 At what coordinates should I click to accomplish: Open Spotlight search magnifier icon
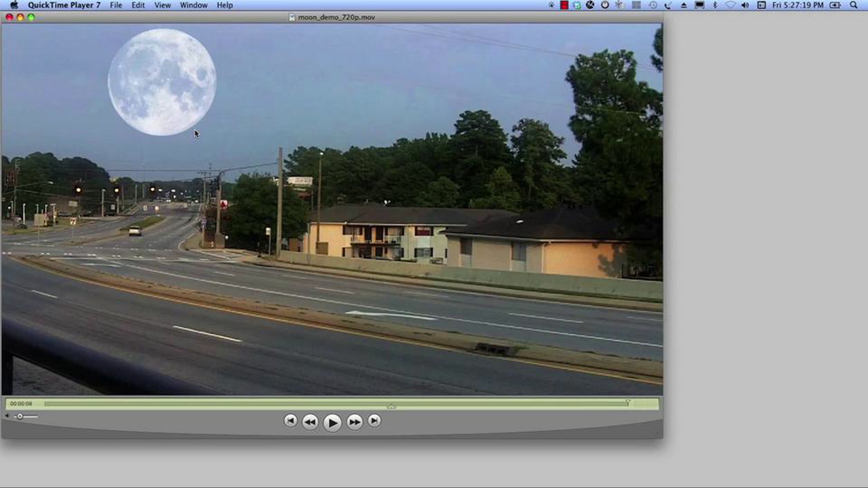coord(854,5)
